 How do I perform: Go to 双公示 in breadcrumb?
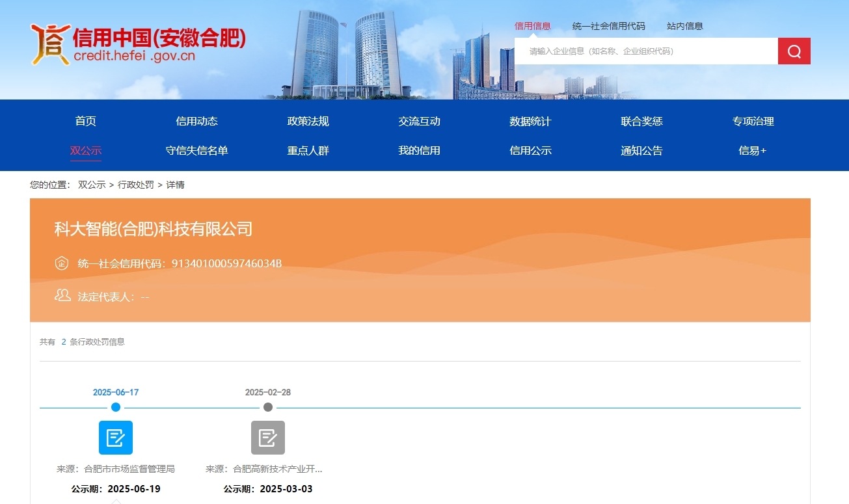point(92,185)
